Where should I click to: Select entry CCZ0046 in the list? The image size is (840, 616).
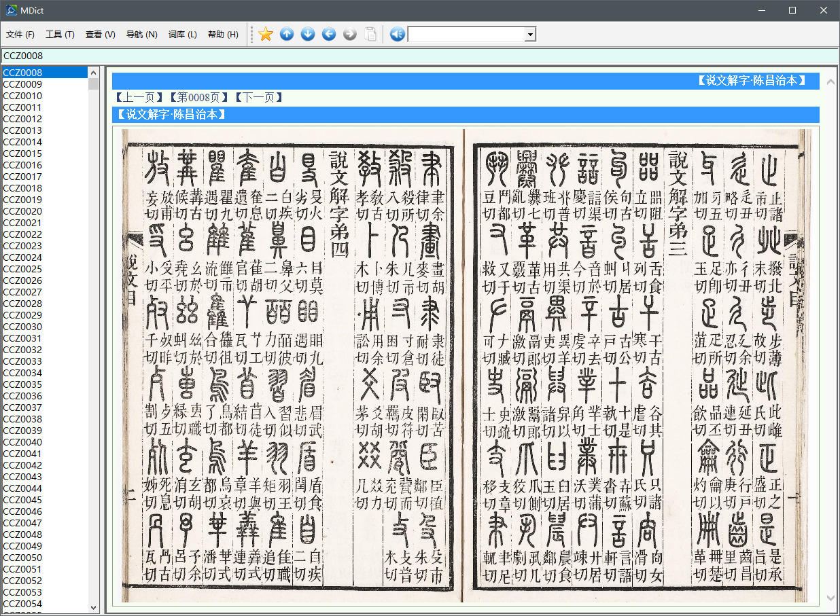(44, 511)
